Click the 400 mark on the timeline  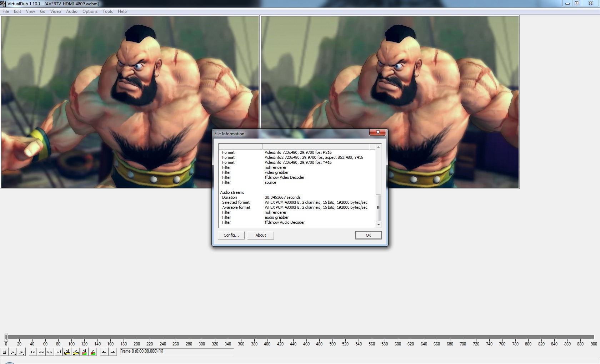267,344
